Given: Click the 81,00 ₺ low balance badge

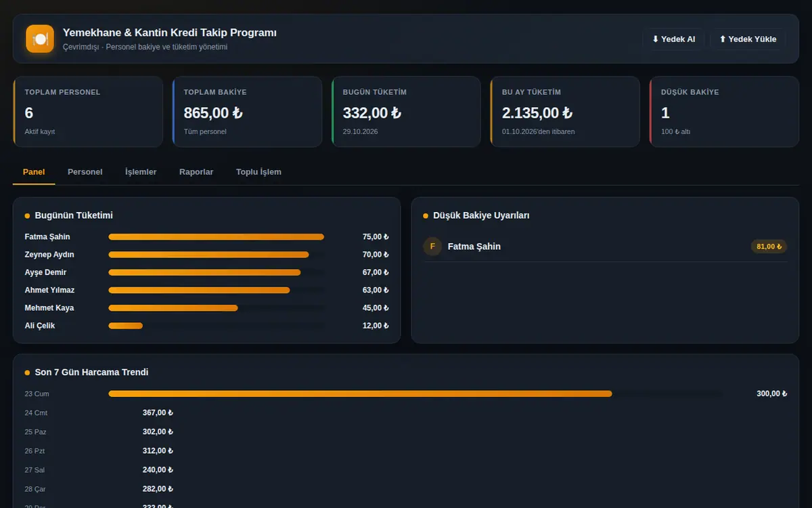Looking at the screenshot, I should [x=769, y=247].
